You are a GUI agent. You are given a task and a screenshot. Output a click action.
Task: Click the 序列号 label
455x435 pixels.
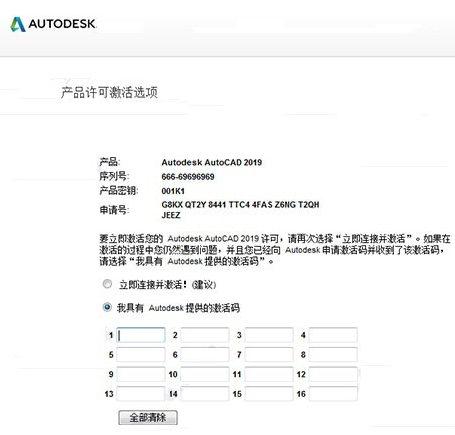(114, 176)
